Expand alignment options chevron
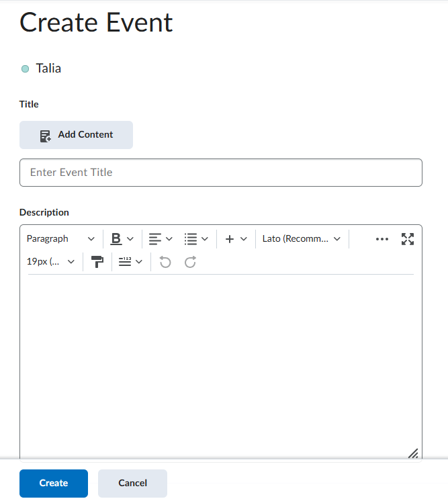Image resolution: width=448 pixels, height=503 pixels. (169, 239)
